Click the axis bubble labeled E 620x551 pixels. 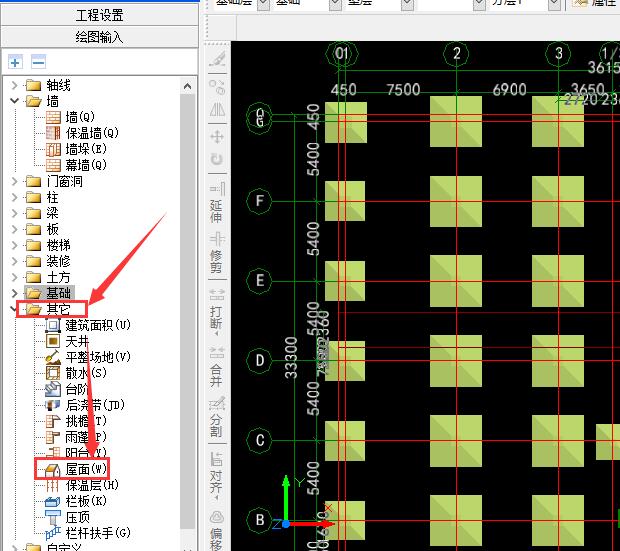pos(259,280)
